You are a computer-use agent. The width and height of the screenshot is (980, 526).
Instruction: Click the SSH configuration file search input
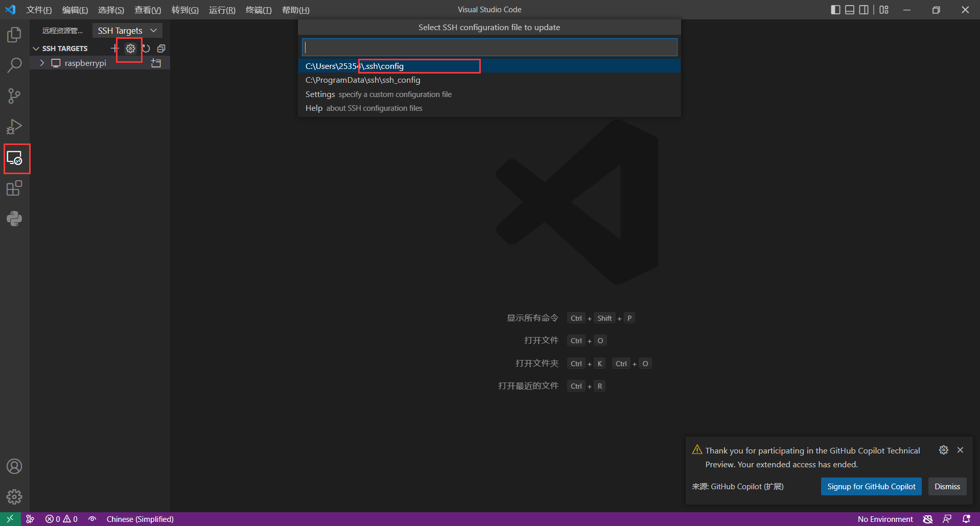(x=489, y=47)
